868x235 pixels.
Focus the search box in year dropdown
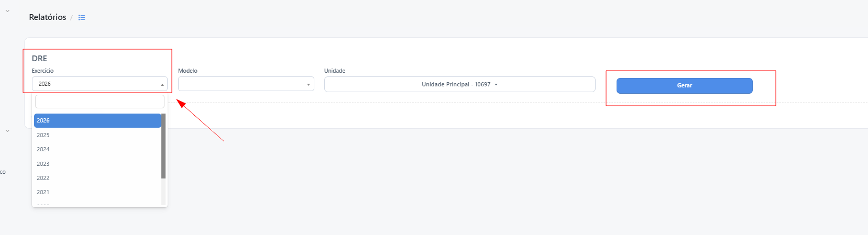pos(100,102)
